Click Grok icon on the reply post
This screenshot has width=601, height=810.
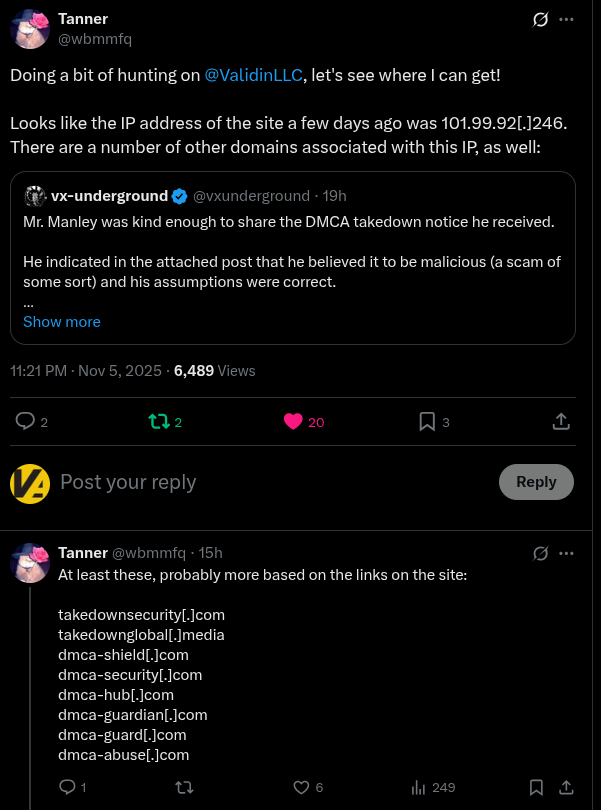(x=540, y=553)
